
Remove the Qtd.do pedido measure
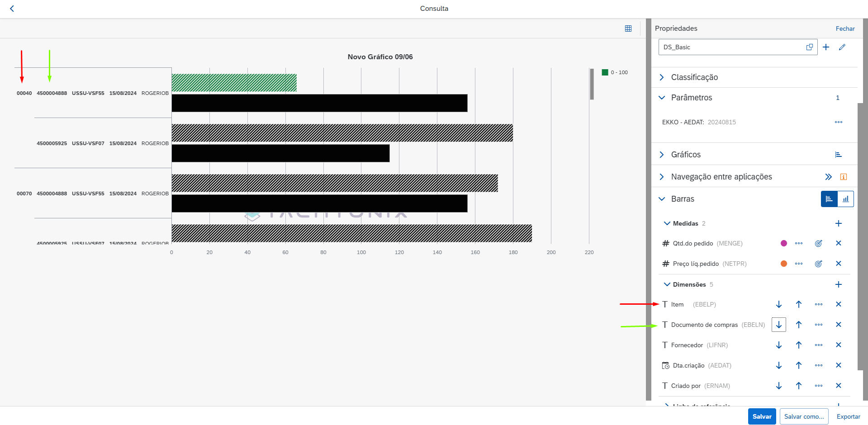pyautogui.click(x=838, y=243)
